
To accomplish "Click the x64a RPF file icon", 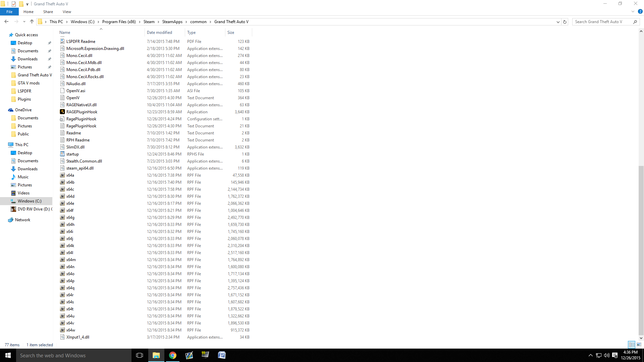I will 62,175.
